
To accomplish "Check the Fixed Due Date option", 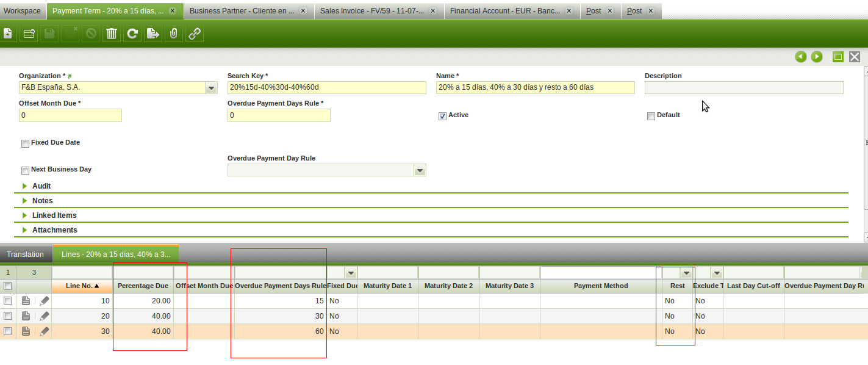I will (25, 143).
